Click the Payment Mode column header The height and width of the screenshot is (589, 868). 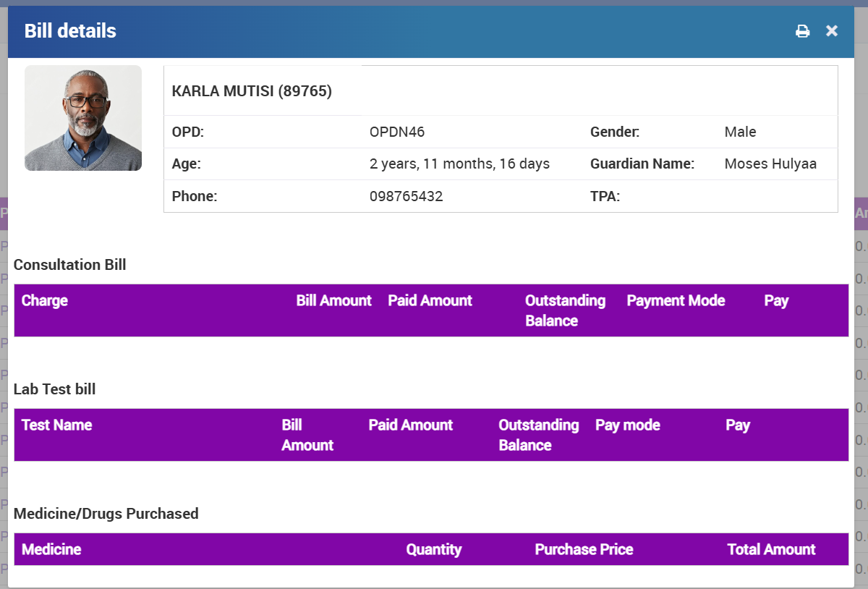(676, 301)
